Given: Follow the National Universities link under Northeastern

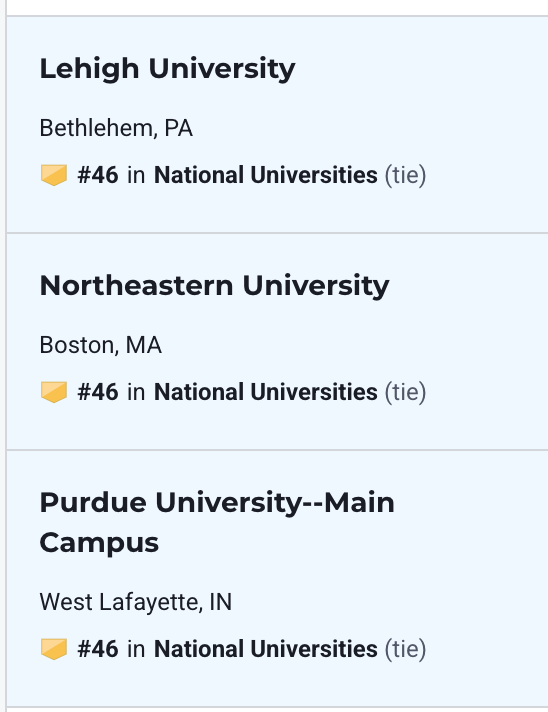Looking at the screenshot, I should point(266,392).
